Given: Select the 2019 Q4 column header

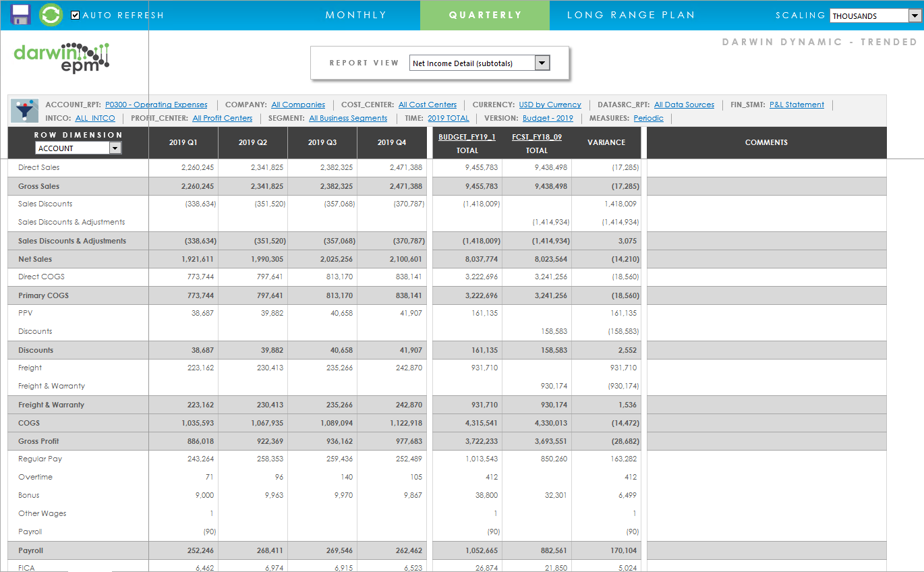Looking at the screenshot, I should (x=392, y=142).
